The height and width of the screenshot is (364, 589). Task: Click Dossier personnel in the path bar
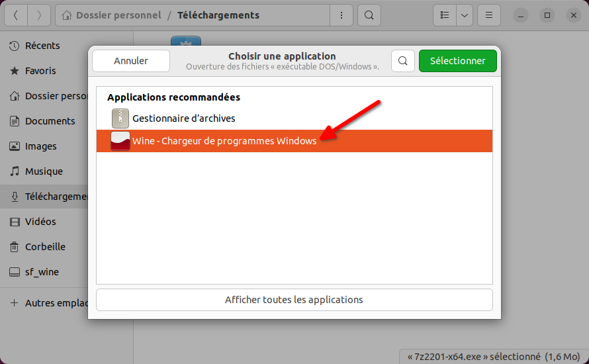[x=118, y=15]
